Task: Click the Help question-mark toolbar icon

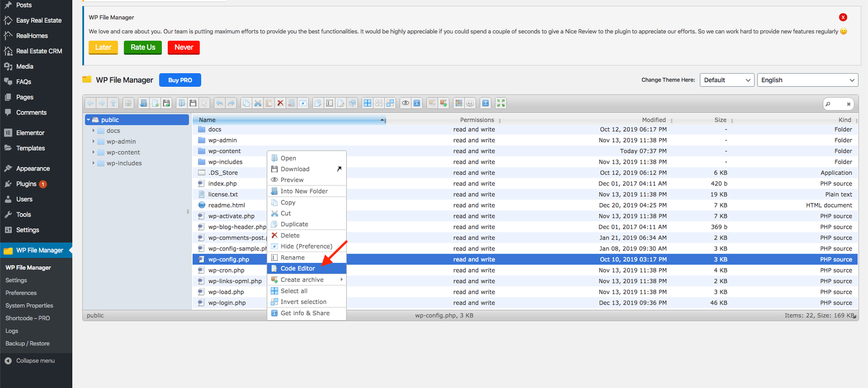Action: 486,103
